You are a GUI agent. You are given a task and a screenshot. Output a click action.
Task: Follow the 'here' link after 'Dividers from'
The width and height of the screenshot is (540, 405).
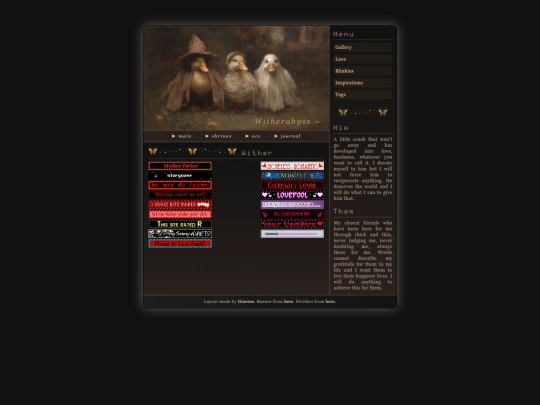point(330,301)
